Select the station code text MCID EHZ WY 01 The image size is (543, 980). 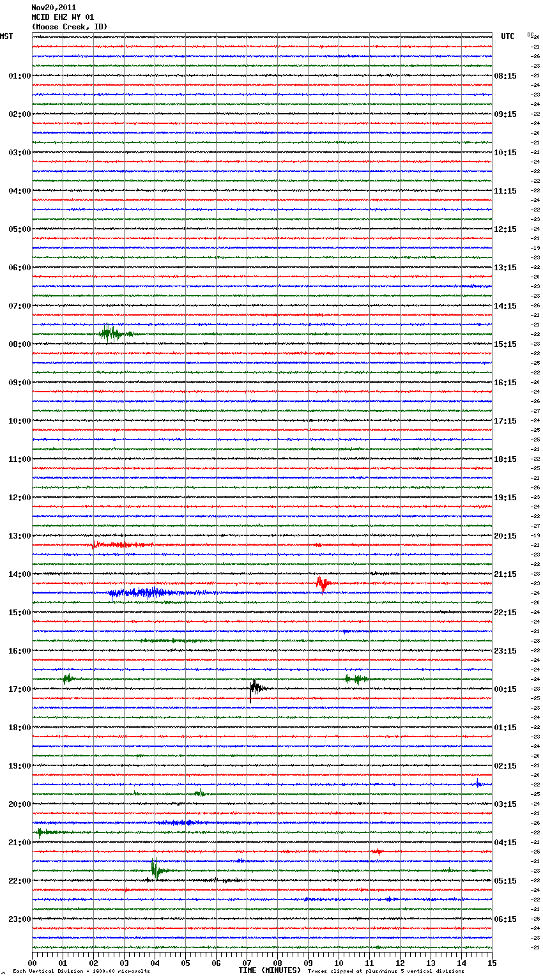point(63,17)
